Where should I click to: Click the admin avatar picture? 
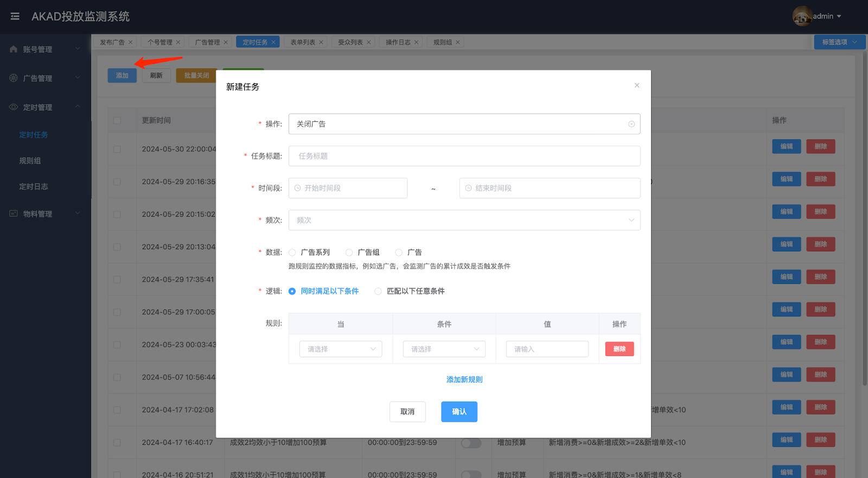point(802,16)
